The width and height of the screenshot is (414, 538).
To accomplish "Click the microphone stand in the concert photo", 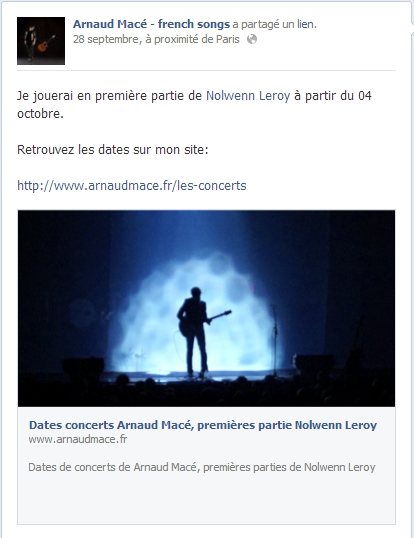I will point(275,340).
